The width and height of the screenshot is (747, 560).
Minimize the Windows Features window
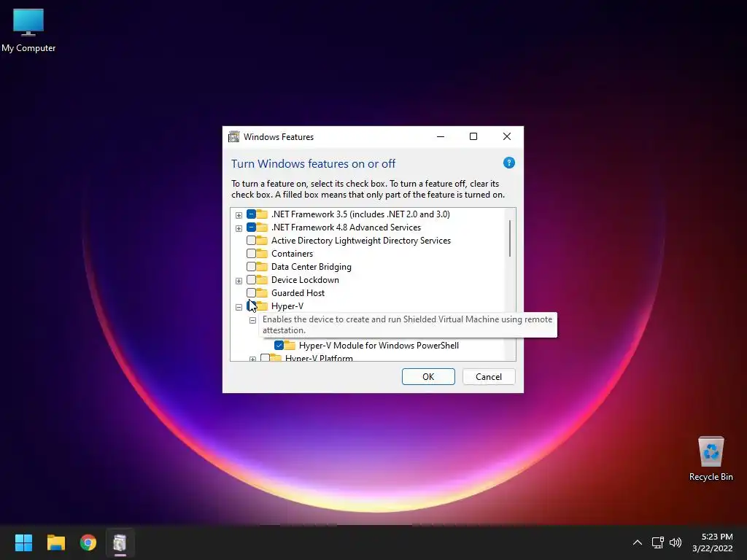(441, 136)
